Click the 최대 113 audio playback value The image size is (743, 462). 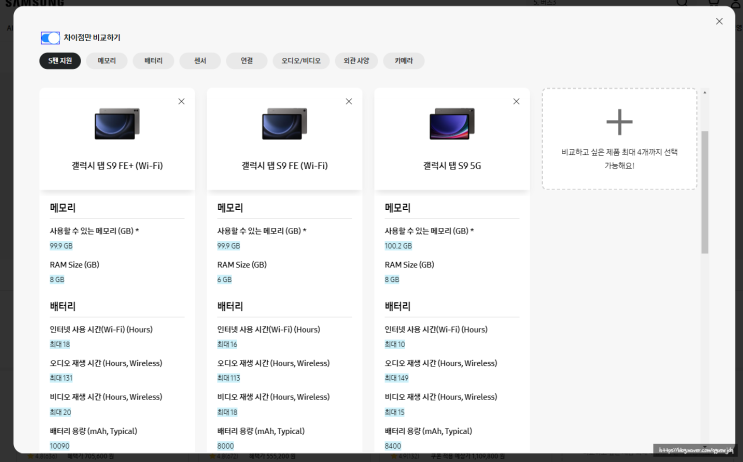tap(229, 378)
